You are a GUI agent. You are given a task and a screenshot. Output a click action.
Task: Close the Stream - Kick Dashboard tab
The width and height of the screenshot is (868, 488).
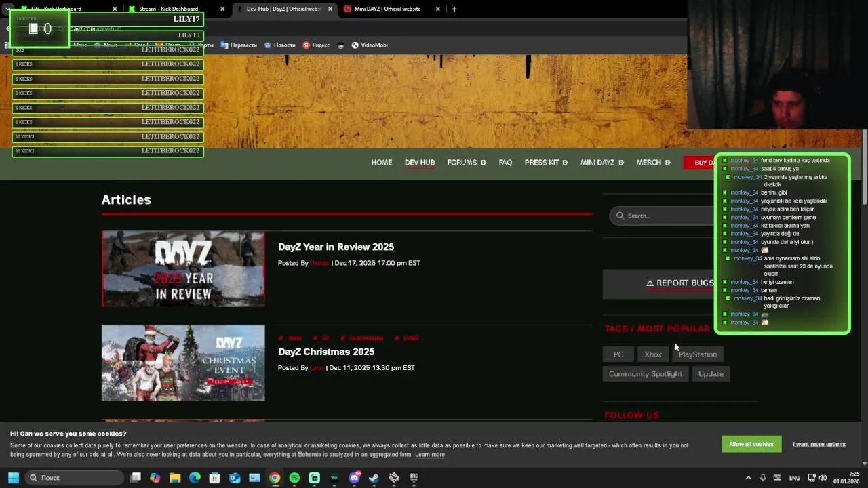(222, 9)
